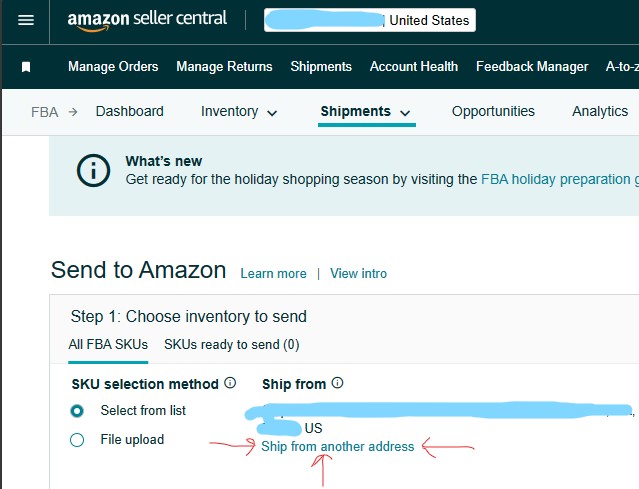
Task: Open Ship from info tooltip
Action: (x=337, y=383)
